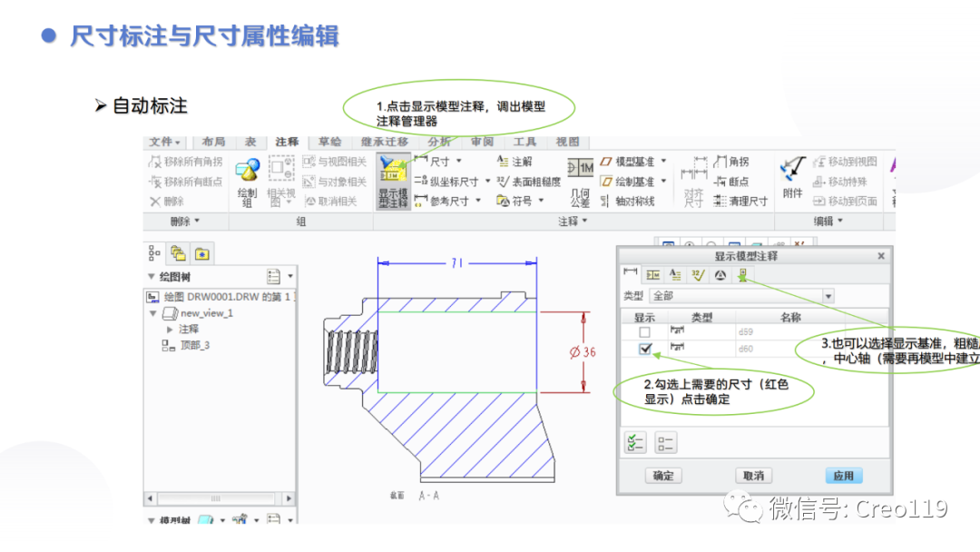
Task: Switch to dimensions tab in annotation dialog
Action: pyautogui.click(x=631, y=274)
